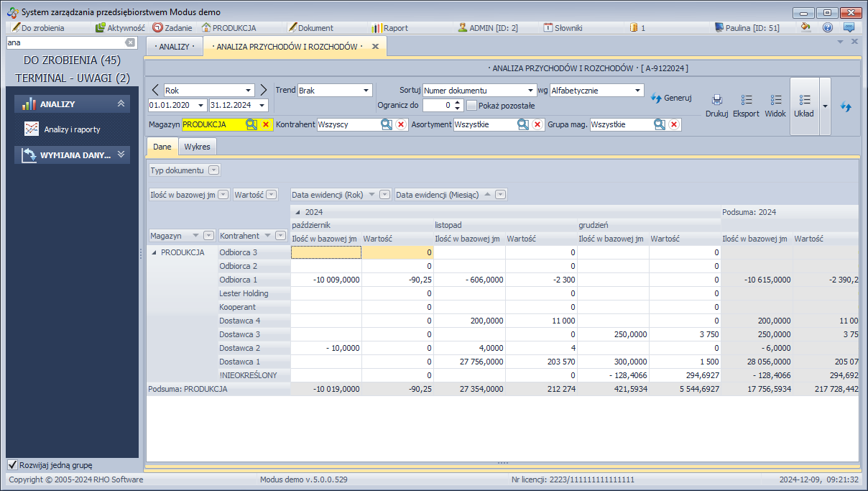868x491 pixels.
Task: Open the Trend dropdown
Action: [x=366, y=91]
